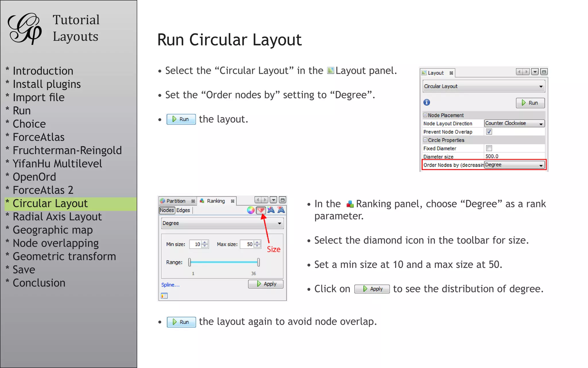The image size is (588, 368).
Task: Click Apply in the Ranking panel
Action: tap(266, 284)
